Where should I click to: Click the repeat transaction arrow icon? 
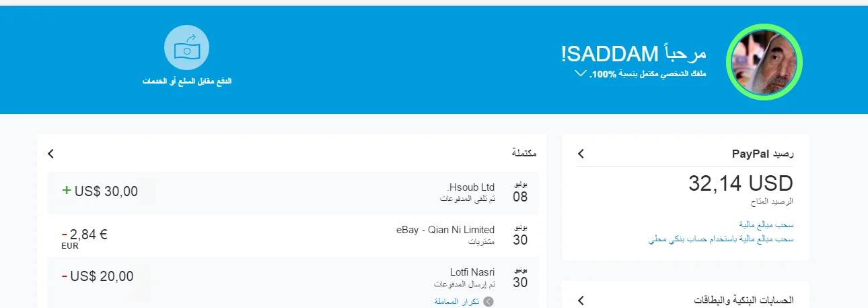(x=489, y=301)
